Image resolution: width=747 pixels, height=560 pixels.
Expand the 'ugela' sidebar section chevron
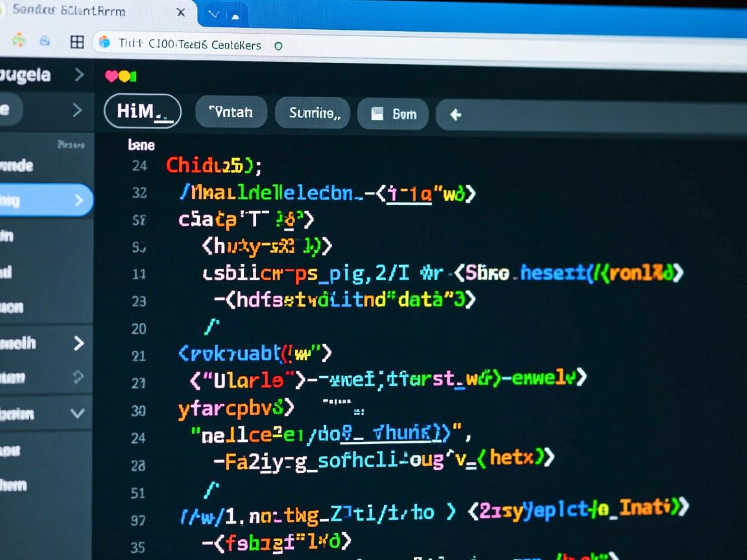point(79,75)
